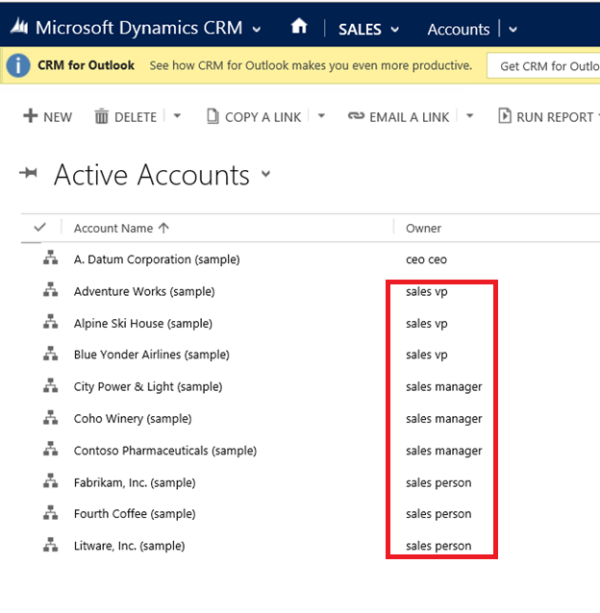The width and height of the screenshot is (600, 613).
Task: Click the NEW button
Action: pos(48,117)
